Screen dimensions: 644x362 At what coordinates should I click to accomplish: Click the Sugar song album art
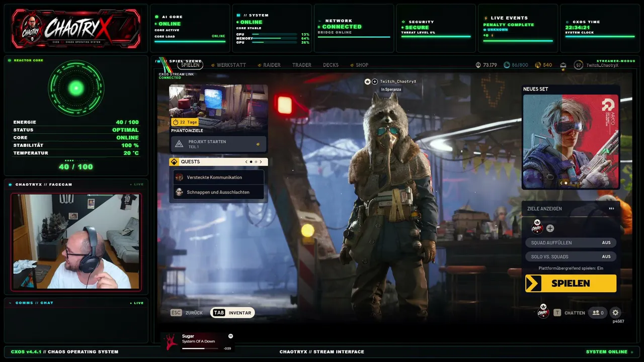(x=171, y=341)
